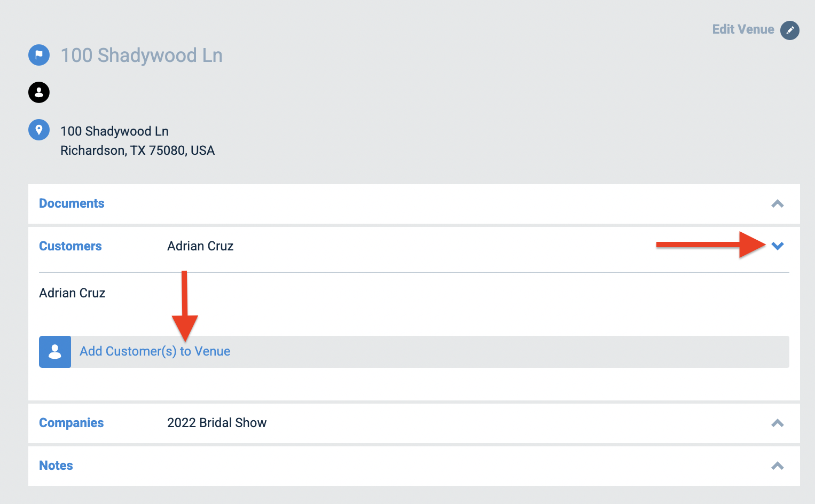815x504 pixels.
Task: Expand the Notes section chevron
Action: coord(778,466)
